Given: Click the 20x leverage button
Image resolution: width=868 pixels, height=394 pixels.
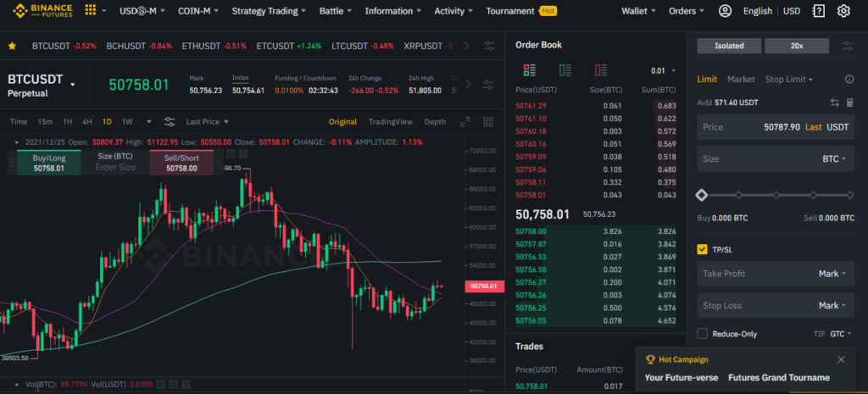Looking at the screenshot, I should point(797,46).
